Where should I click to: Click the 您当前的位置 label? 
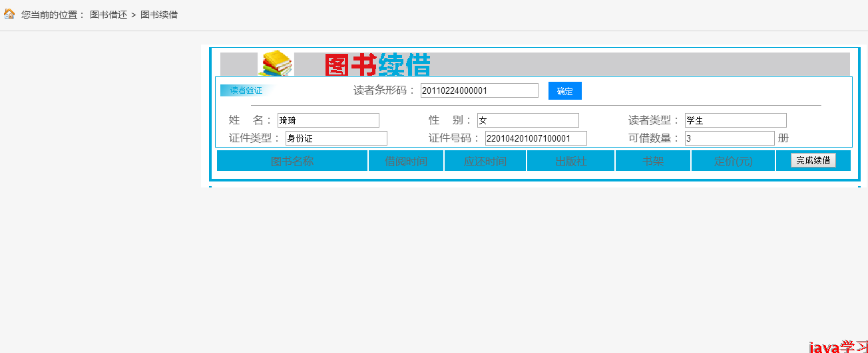click(x=53, y=15)
